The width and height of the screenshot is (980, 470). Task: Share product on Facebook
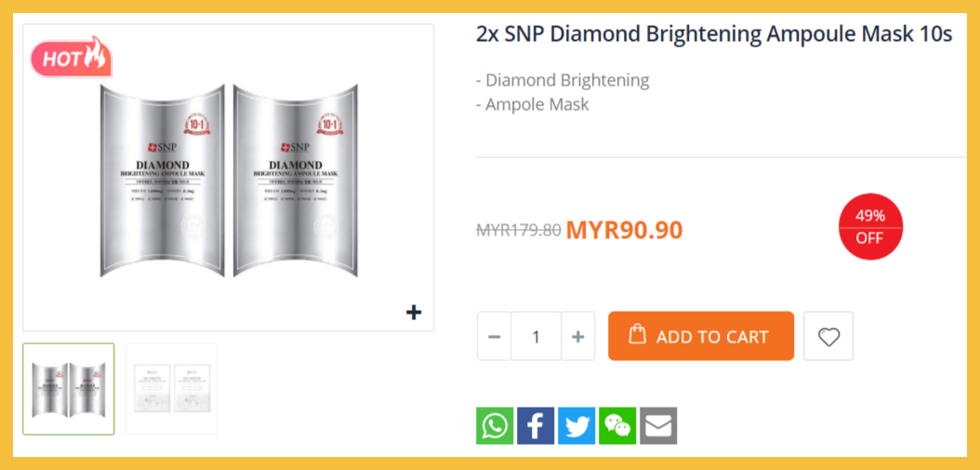(535, 425)
